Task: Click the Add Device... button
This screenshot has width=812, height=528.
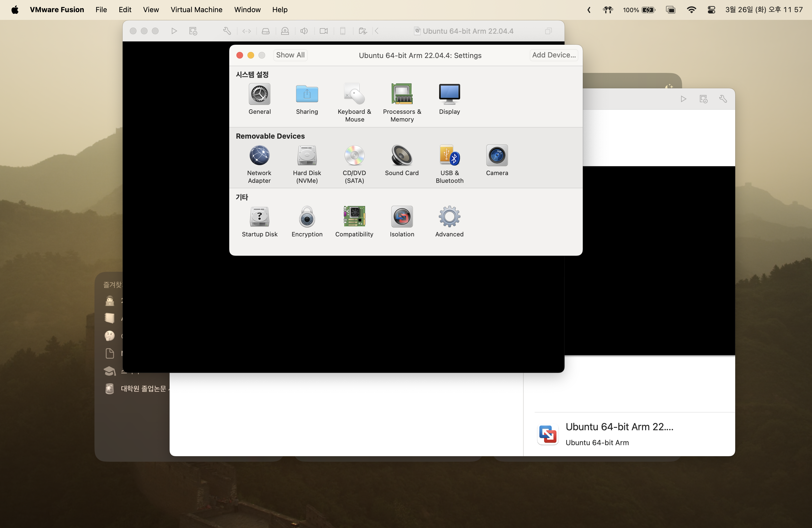Action: pos(553,55)
